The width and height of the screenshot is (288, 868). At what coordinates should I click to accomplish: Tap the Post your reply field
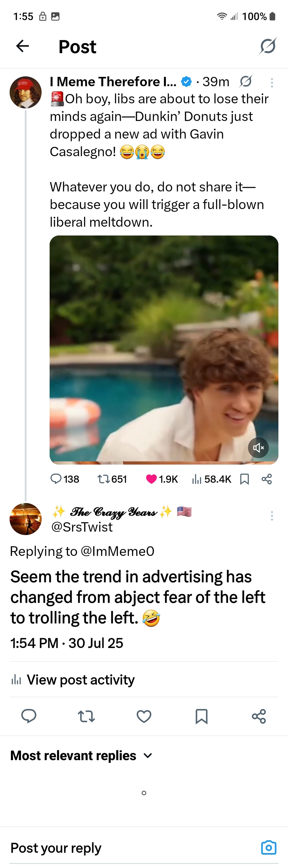[x=131, y=848]
